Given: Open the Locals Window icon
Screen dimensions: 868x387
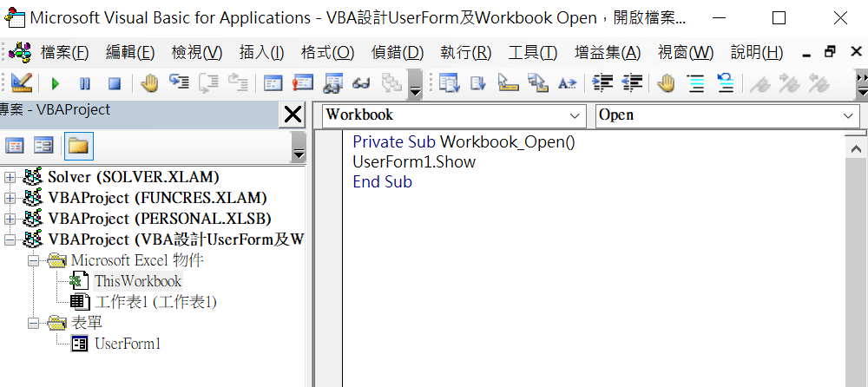Looking at the screenshot, I should pos(273,83).
